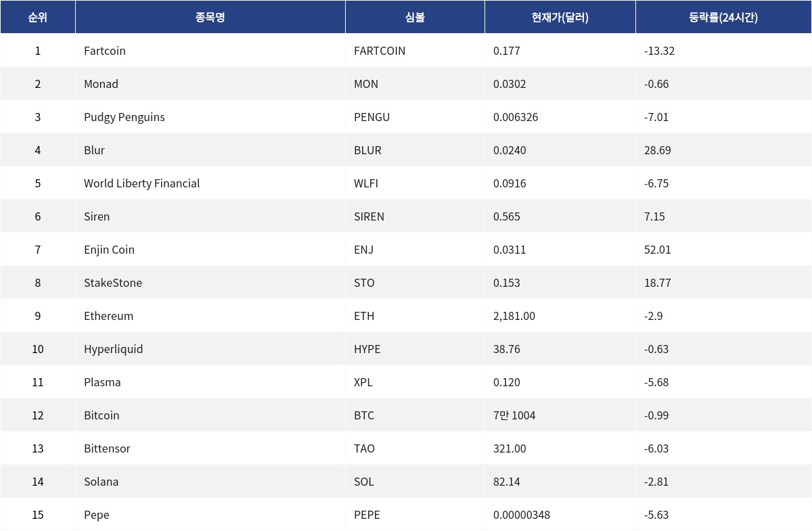Click the Blur coin name
This screenshot has width=812, height=531.
(x=94, y=150)
